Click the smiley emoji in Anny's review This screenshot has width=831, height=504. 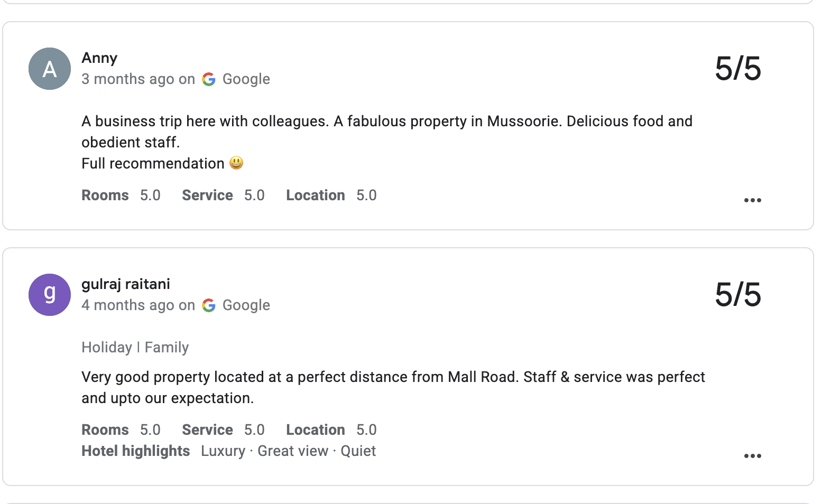tap(237, 163)
